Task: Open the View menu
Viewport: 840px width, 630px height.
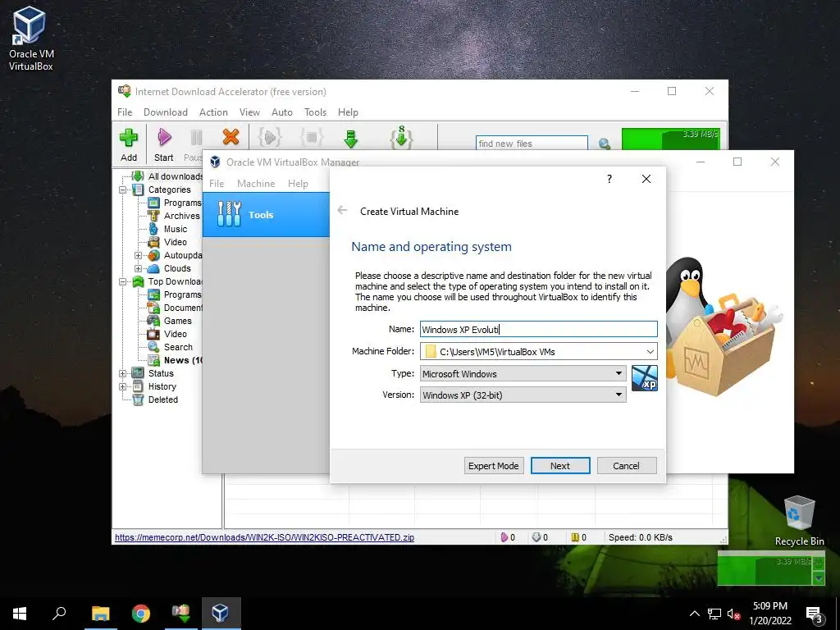Action: pyautogui.click(x=249, y=112)
